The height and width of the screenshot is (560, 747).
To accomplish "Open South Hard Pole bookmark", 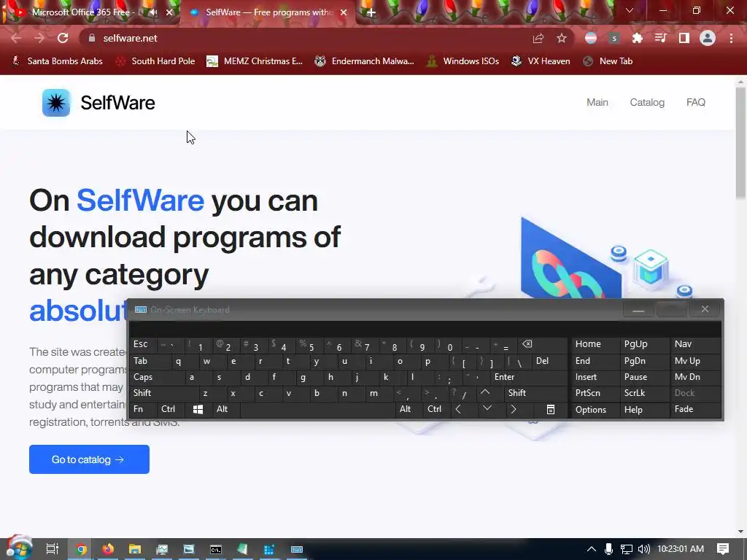I will (x=155, y=61).
